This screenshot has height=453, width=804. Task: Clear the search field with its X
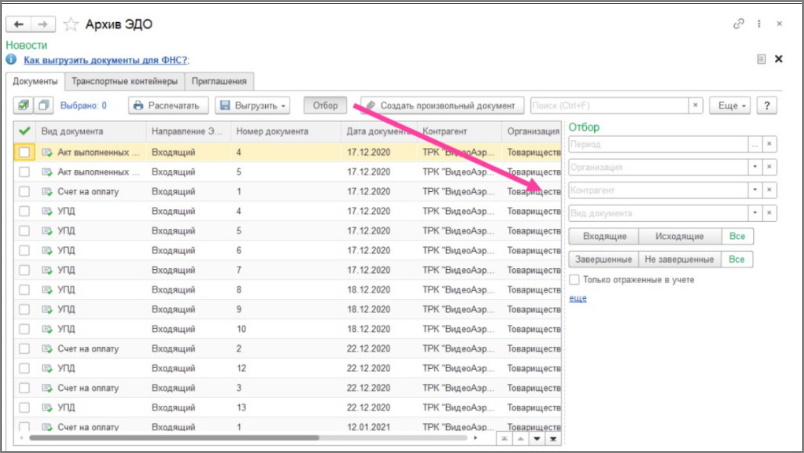(x=695, y=105)
